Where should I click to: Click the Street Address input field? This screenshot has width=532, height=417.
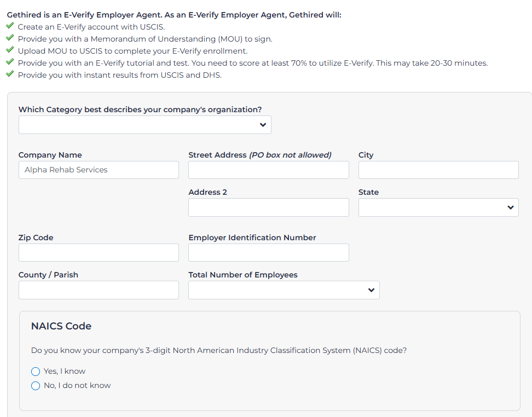268,170
